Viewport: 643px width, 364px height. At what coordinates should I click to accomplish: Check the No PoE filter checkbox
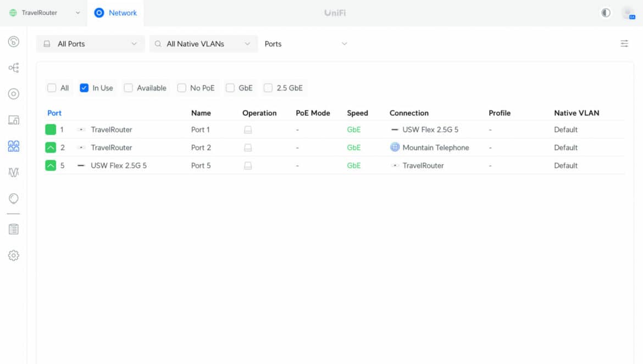point(182,88)
